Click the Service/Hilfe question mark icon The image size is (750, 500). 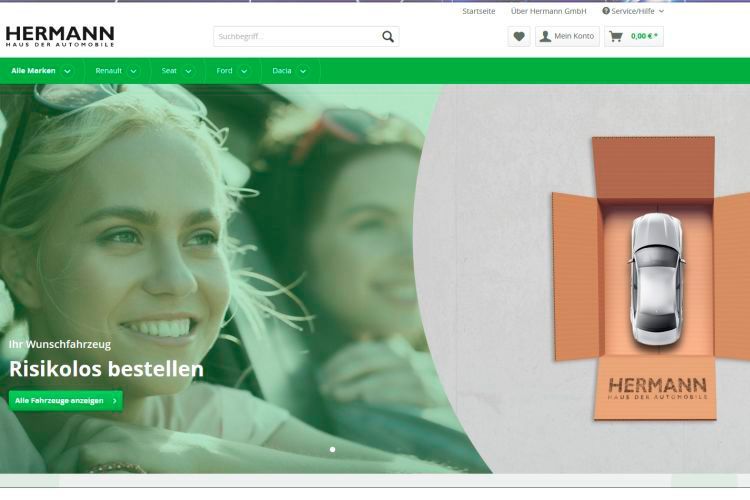tap(606, 11)
